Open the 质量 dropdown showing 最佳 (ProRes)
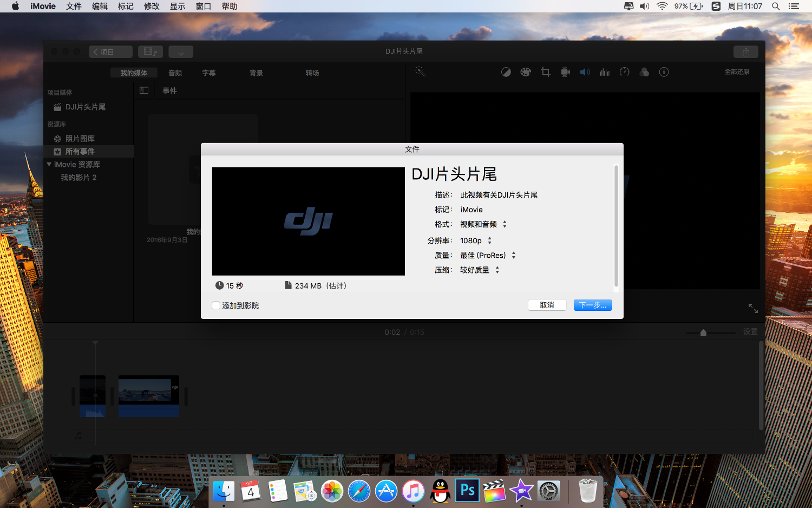The image size is (812, 508). click(488, 255)
